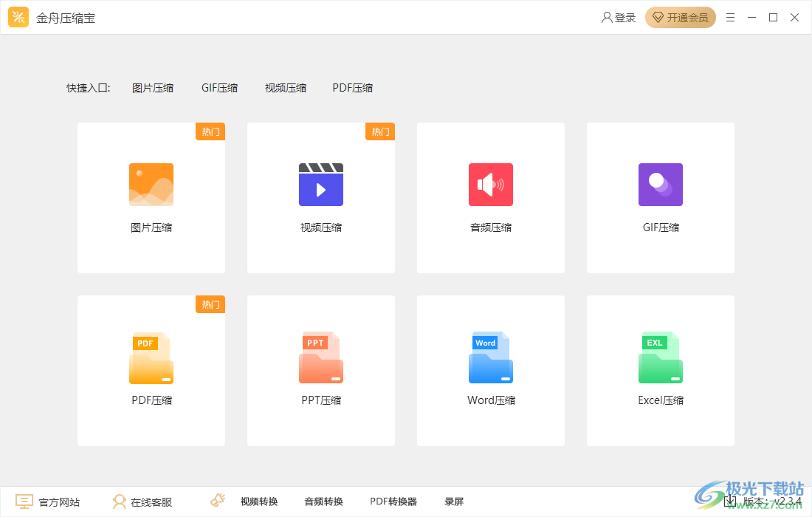Click the 官方网站 monitor icon
812x517 pixels.
point(24,501)
